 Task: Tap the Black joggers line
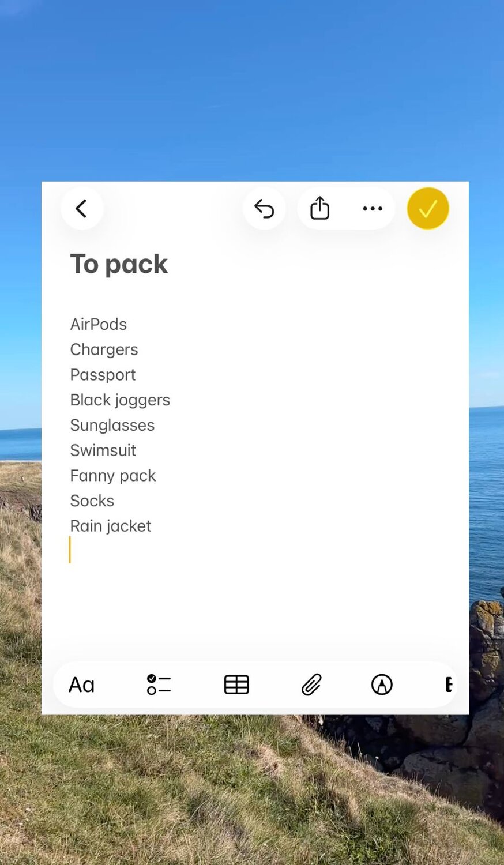(120, 400)
